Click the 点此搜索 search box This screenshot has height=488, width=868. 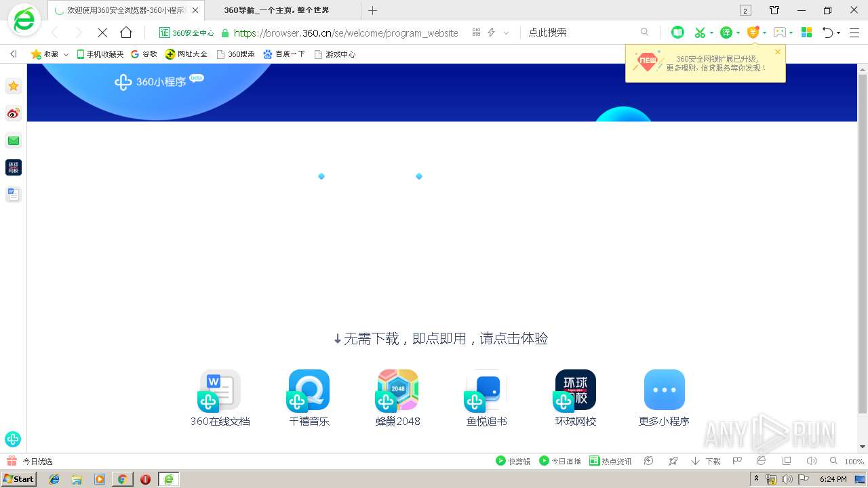pyautogui.click(x=580, y=33)
